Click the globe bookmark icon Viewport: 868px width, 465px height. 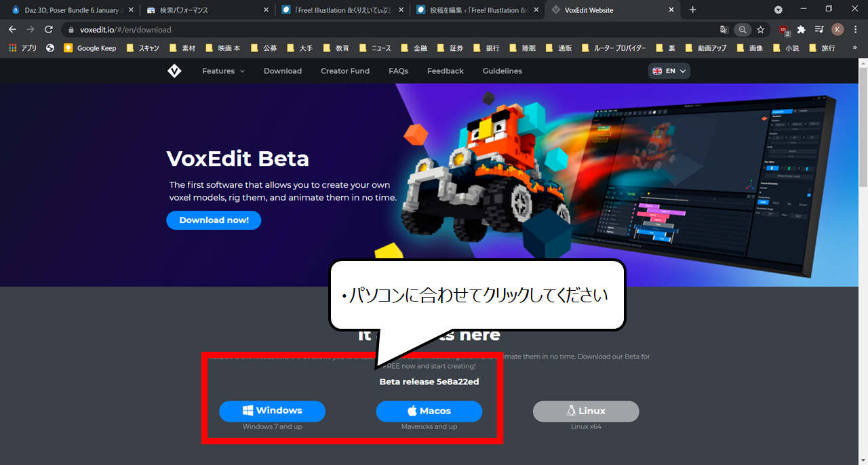[50, 48]
